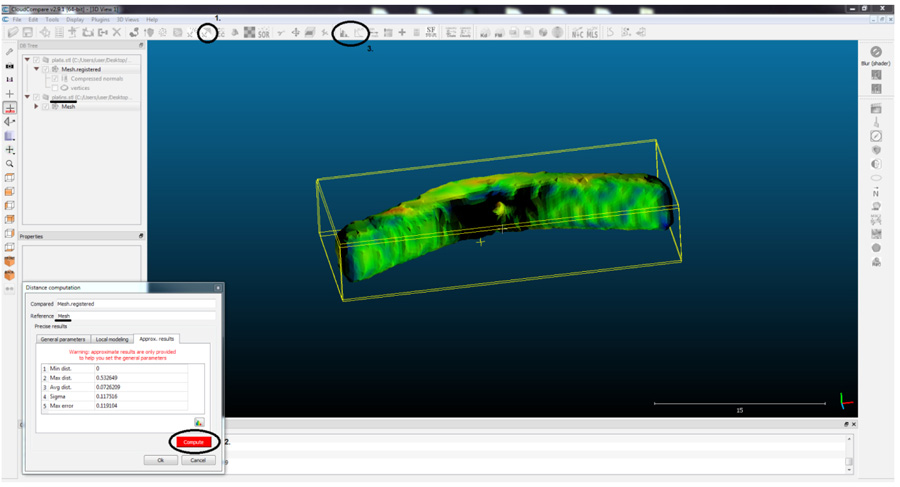The height and width of the screenshot is (487, 900).
Task: Click the disable shader icon above Blur label
Action: [876, 52]
